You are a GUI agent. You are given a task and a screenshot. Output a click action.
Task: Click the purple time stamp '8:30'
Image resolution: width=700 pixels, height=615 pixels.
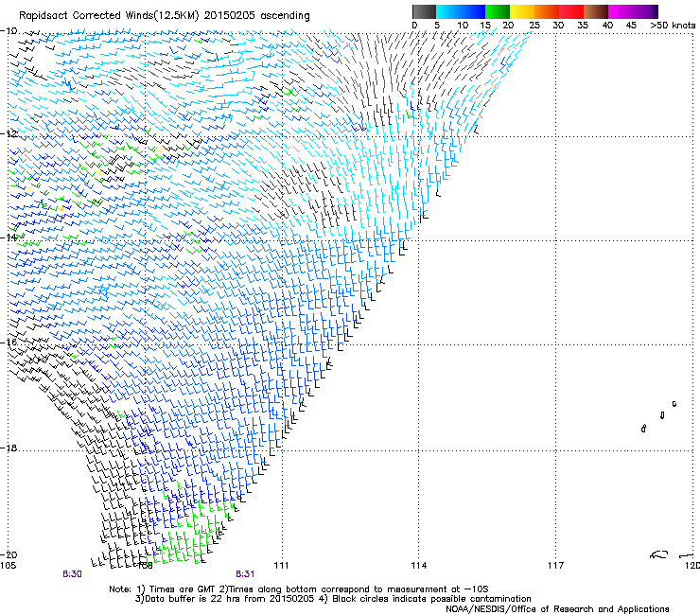(x=72, y=574)
